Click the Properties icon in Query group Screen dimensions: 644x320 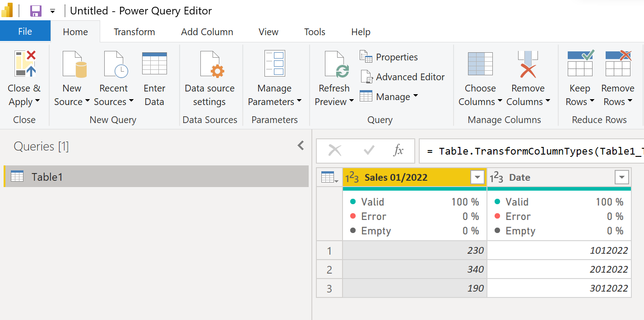pyautogui.click(x=366, y=57)
